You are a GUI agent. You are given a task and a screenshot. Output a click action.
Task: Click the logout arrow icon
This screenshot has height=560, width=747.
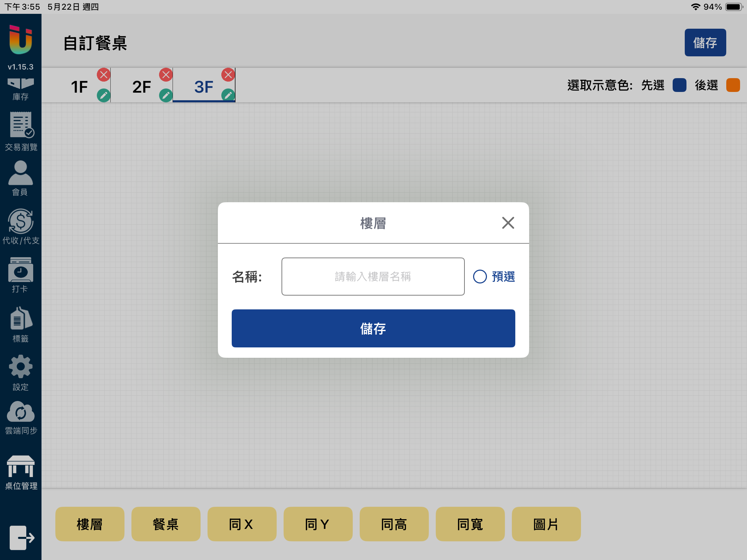pyautogui.click(x=21, y=538)
